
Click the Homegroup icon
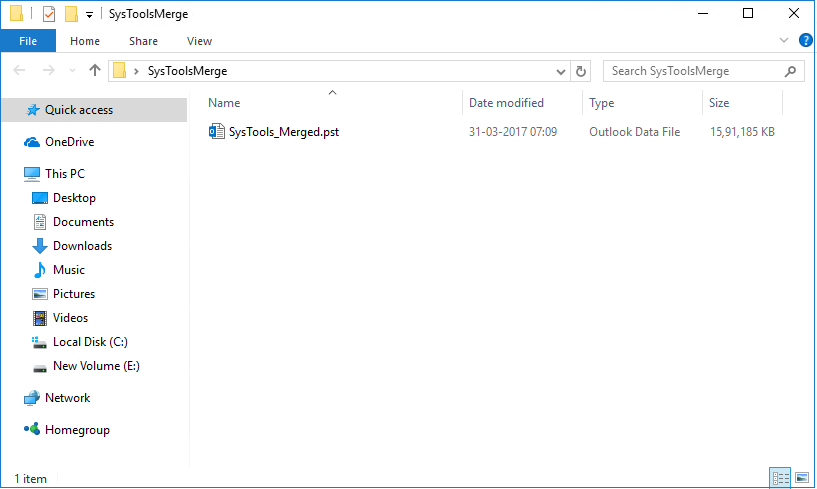(32, 429)
